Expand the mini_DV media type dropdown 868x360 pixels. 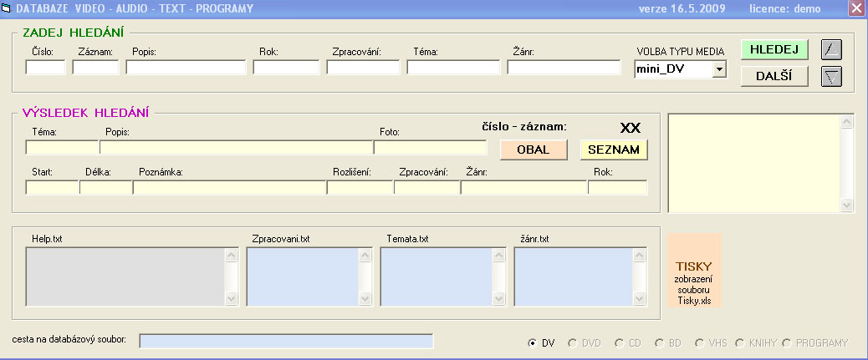click(719, 69)
